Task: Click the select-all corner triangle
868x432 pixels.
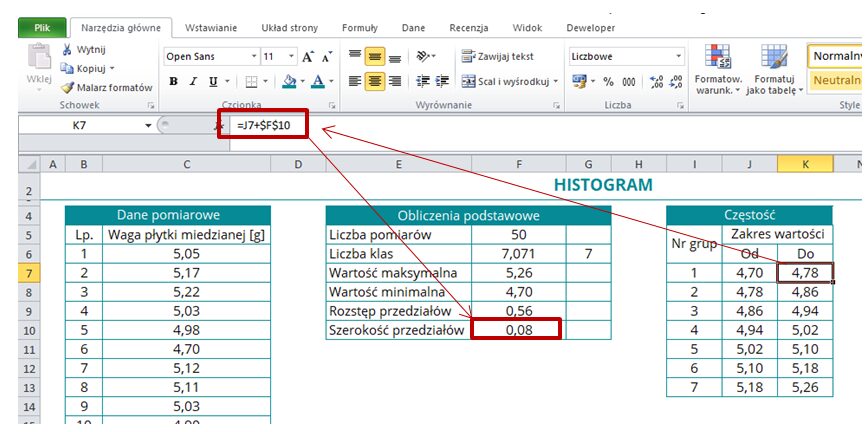Action: 32,164
